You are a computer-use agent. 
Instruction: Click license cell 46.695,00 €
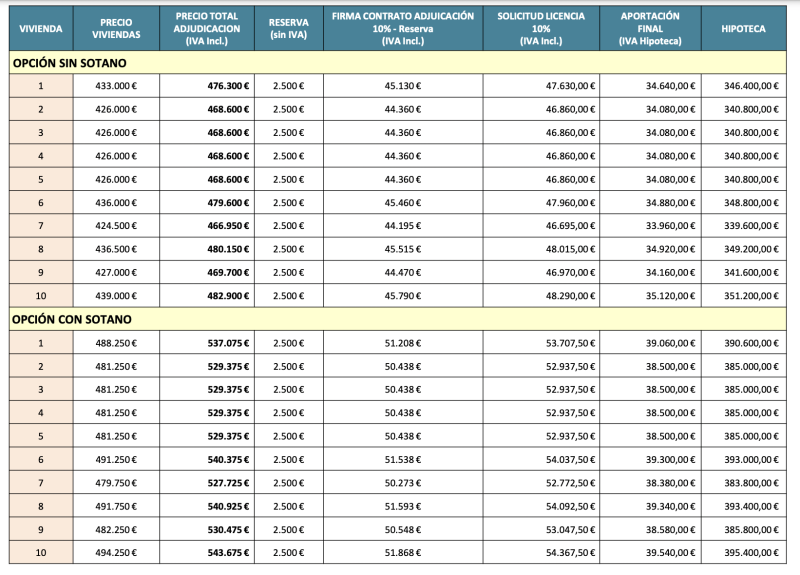(541, 226)
